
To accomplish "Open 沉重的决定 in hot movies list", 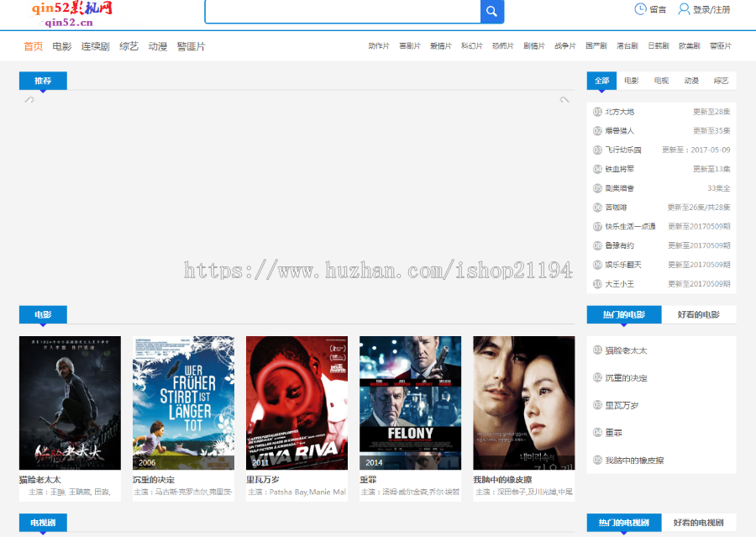I will pos(627,378).
